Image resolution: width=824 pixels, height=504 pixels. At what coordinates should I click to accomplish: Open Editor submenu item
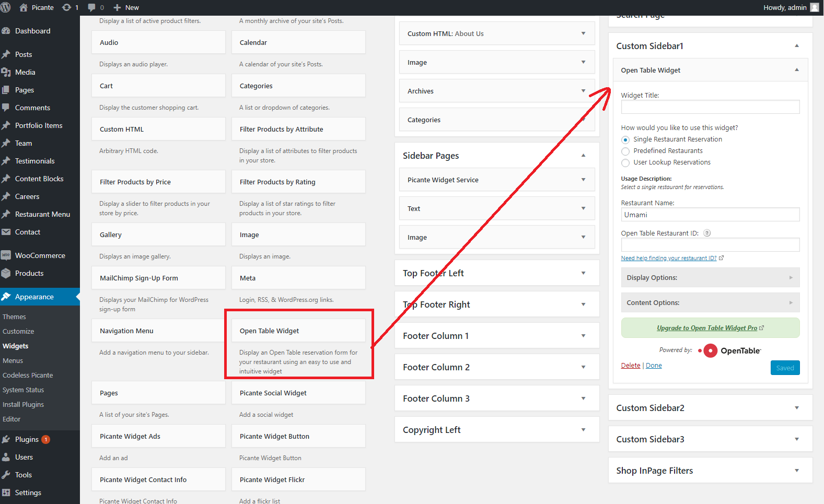point(11,419)
